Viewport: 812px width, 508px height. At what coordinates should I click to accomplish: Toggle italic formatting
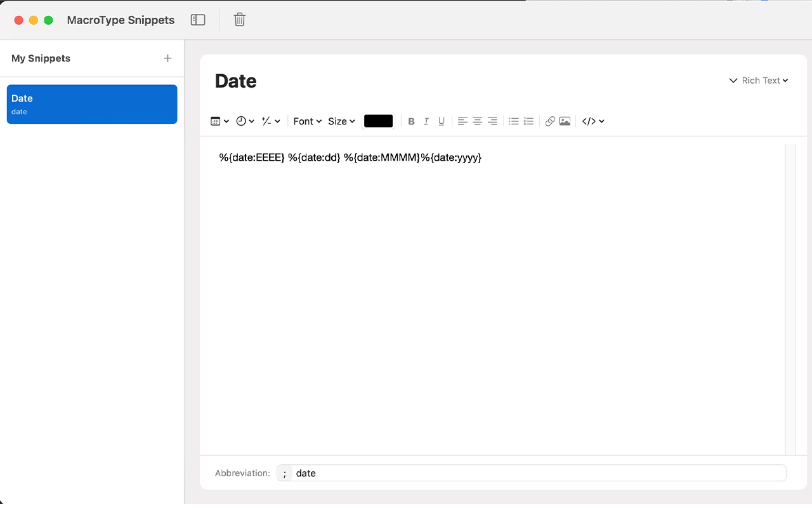click(x=426, y=121)
